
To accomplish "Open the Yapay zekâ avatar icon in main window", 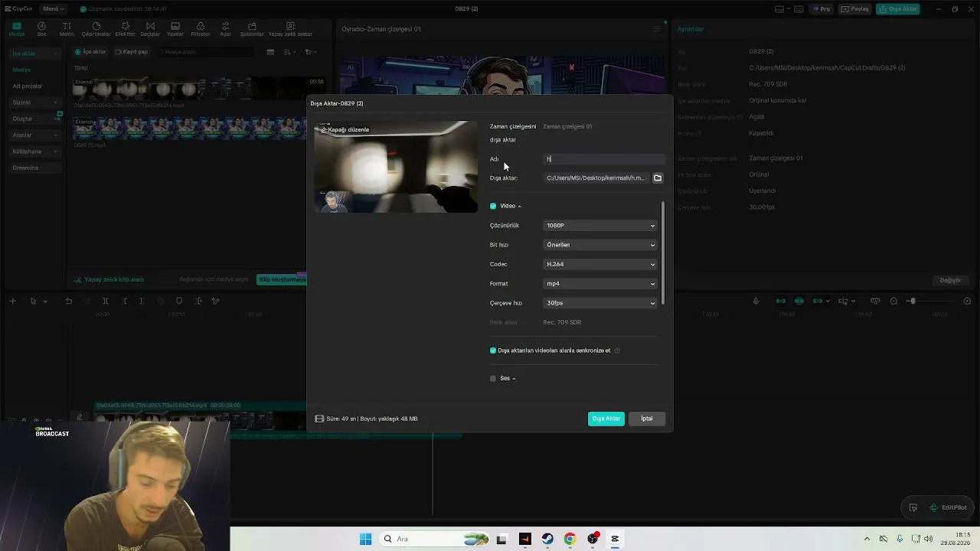I will pos(290,29).
